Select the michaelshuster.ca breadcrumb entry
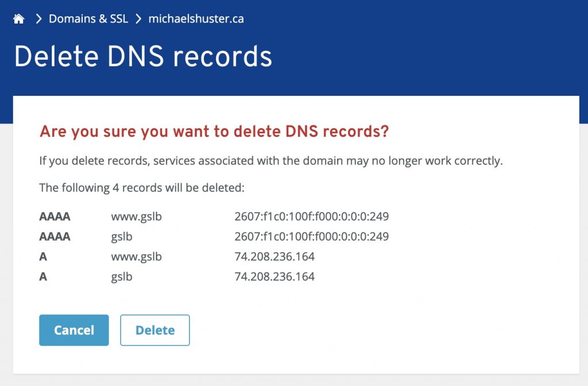 click(x=196, y=18)
